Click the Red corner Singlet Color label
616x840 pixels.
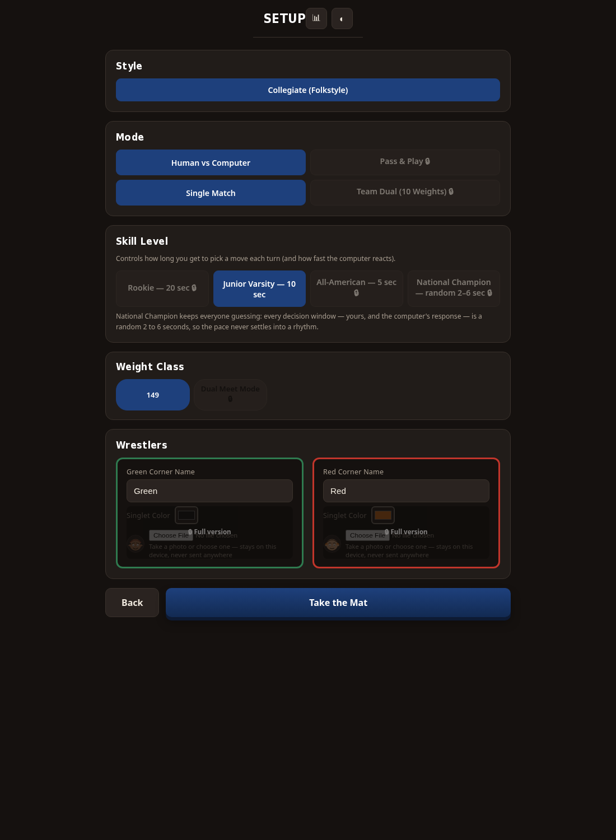click(x=345, y=516)
